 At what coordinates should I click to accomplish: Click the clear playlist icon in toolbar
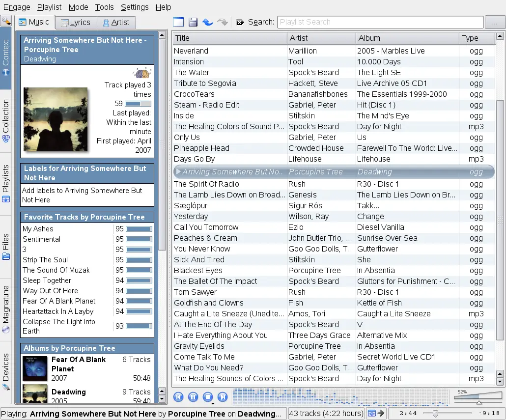tap(178, 22)
